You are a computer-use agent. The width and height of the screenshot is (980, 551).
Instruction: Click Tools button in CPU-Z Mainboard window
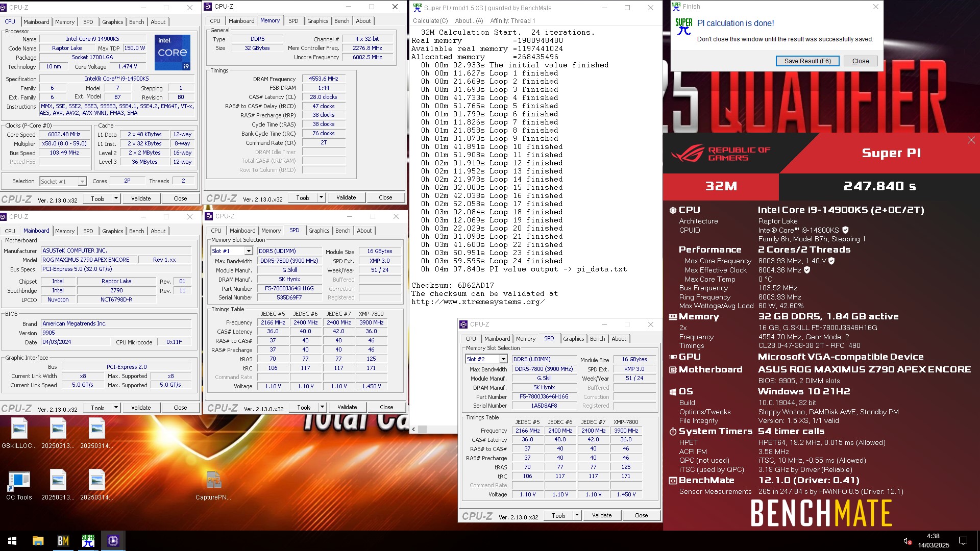click(97, 408)
